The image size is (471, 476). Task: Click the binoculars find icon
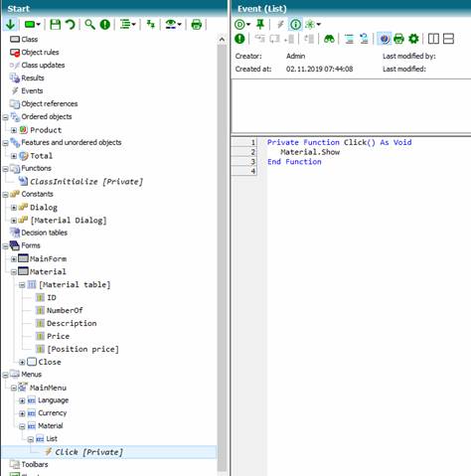(x=329, y=39)
